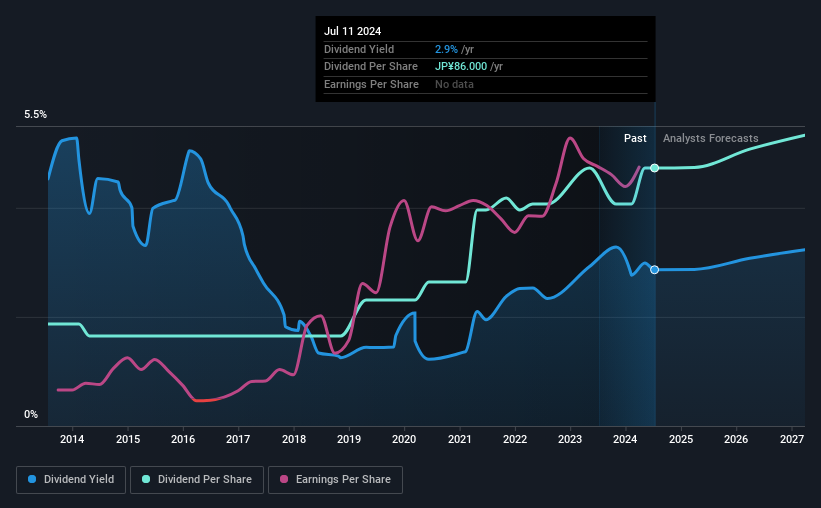Click the JP¥86.000 dividend per share value
Screen dimensions: 821x508
coord(461,67)
